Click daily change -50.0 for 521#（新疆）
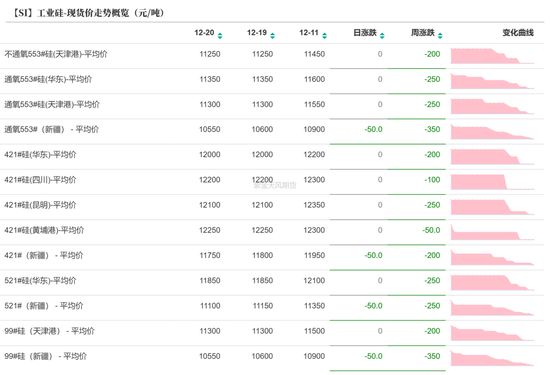550x375 pixels. click(373, 306)
